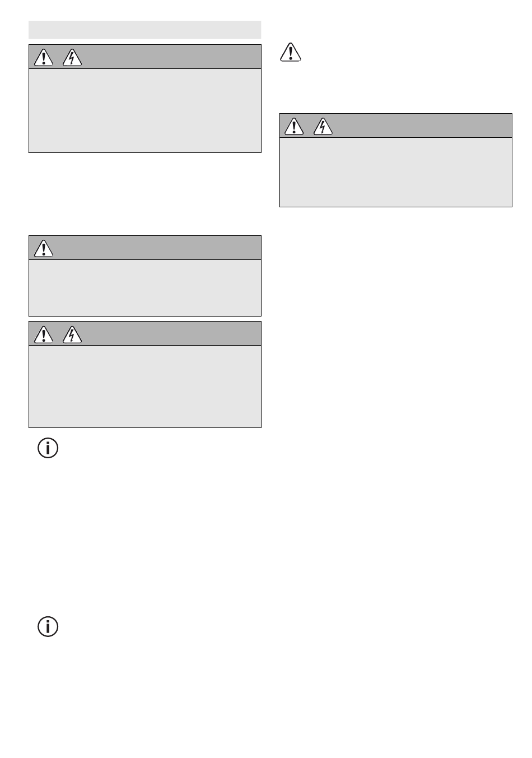Click the dark header strip of the top-left warning box
Viewport: 532px width, 758px height.
tap(145, 57)
